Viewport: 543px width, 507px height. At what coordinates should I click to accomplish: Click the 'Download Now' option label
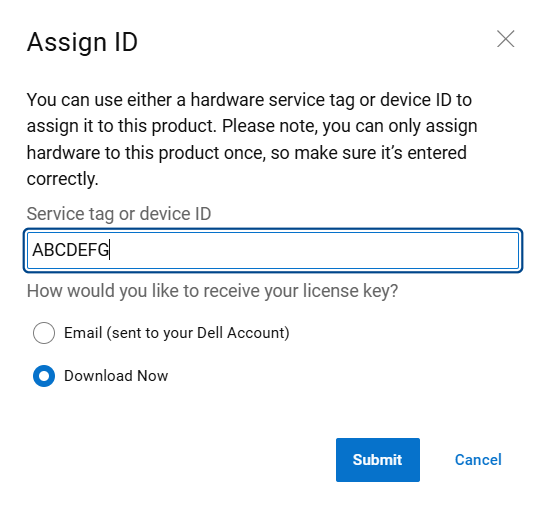(116, 376)
